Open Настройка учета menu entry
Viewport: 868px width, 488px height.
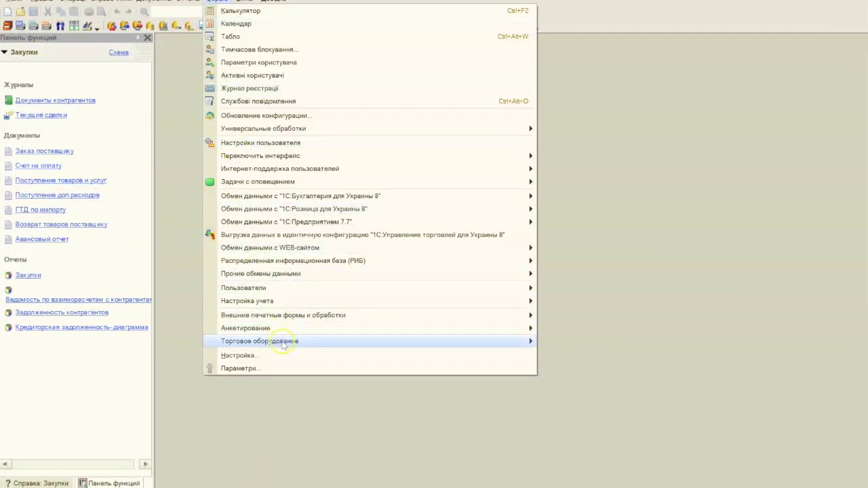click(370, 301)
